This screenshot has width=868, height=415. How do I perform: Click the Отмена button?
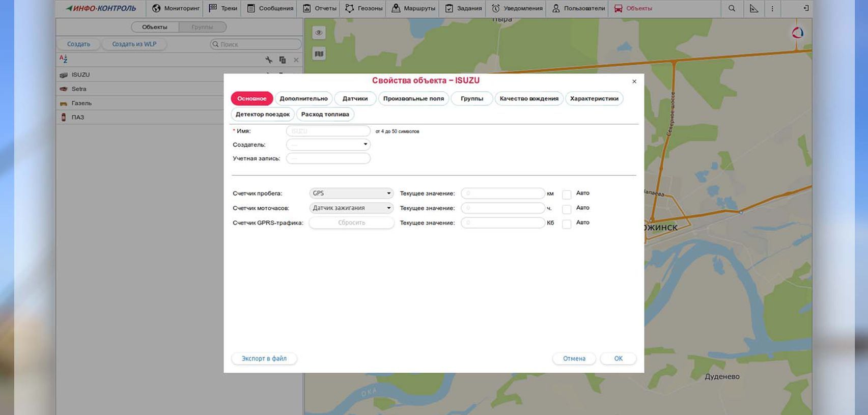pyautogui.click(x=574, y=358)
